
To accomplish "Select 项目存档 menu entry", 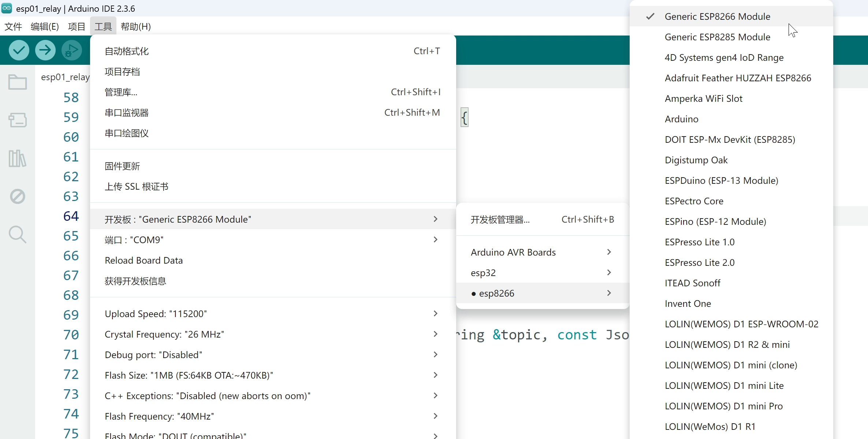I will point(273,71).
